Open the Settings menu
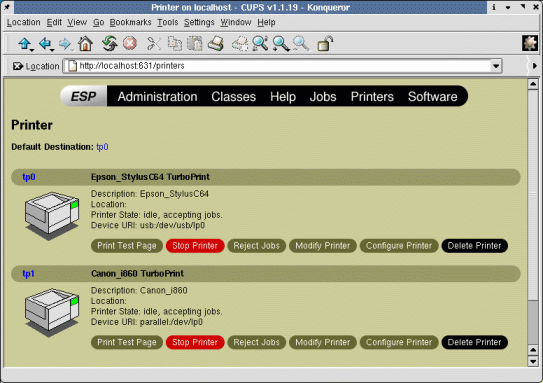The height and width of the screenshot is (383, 543). click(x=199, y=23)
